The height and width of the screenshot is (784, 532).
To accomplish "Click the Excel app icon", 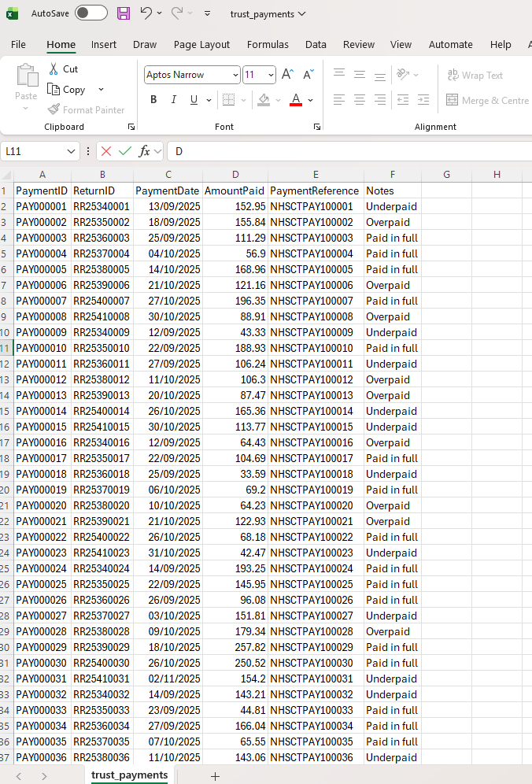I will (x=12, y=13).
